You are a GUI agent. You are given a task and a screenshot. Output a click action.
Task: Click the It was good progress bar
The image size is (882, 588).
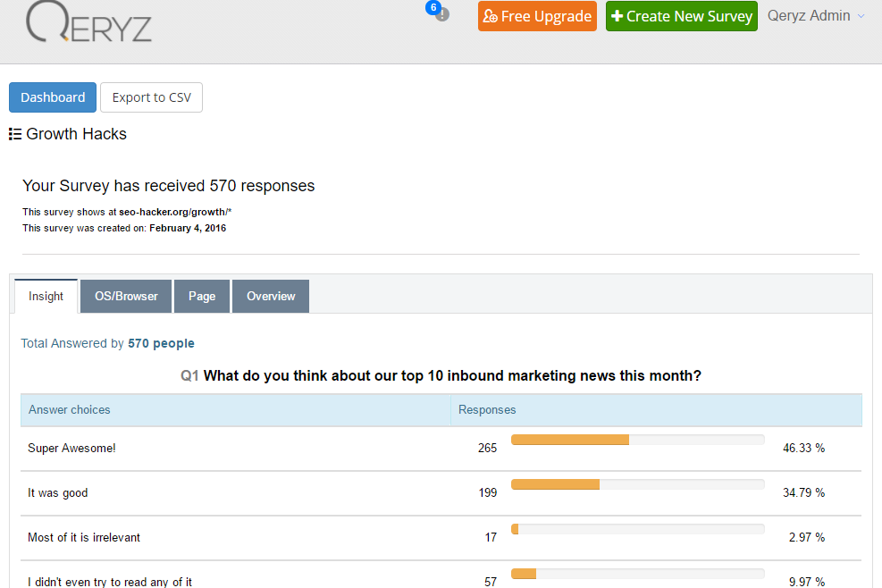637,484
